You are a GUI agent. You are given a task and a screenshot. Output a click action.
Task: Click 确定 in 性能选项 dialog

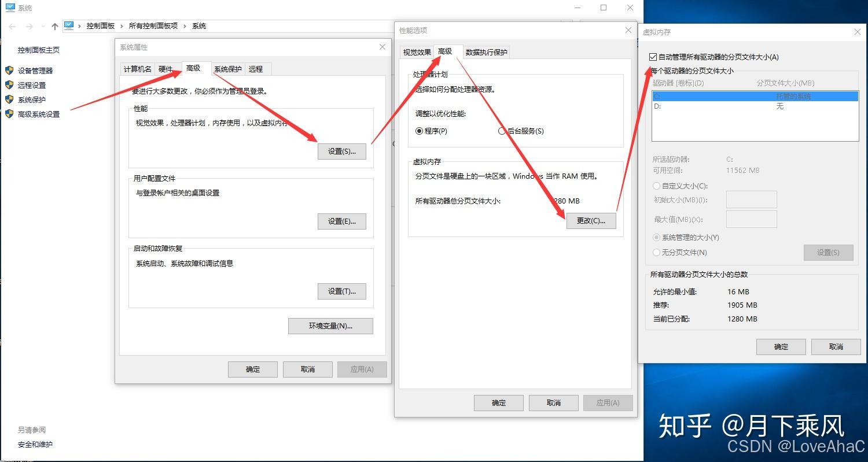coord(499,403)
